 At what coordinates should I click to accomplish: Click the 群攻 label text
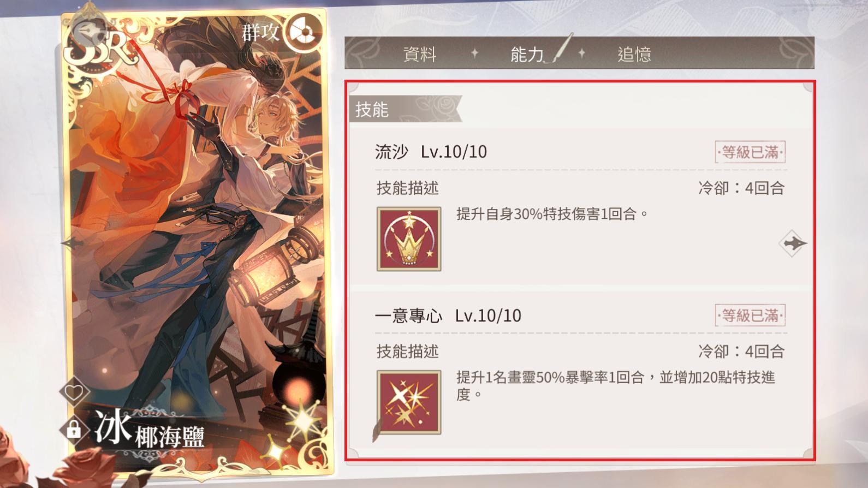pyautogui.click(x=260, y=33)
